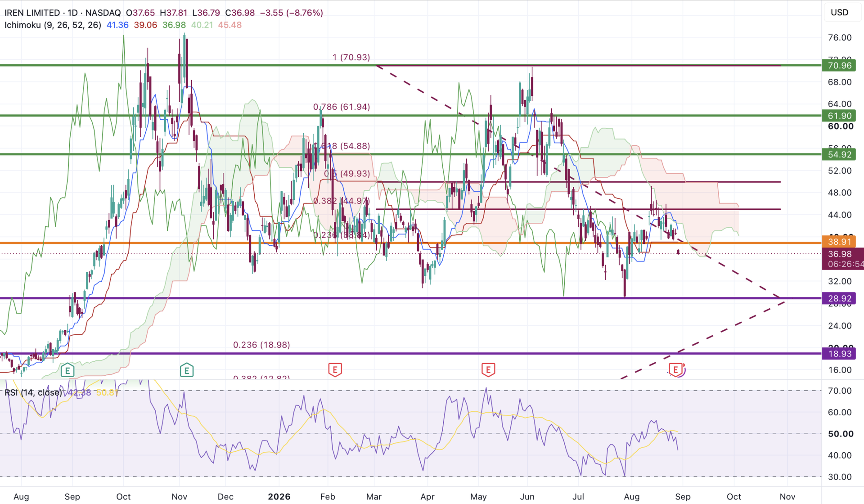Click the blue Ichimoku value 41.36
The image size is (864, 504).
click(x=117, y=25)
